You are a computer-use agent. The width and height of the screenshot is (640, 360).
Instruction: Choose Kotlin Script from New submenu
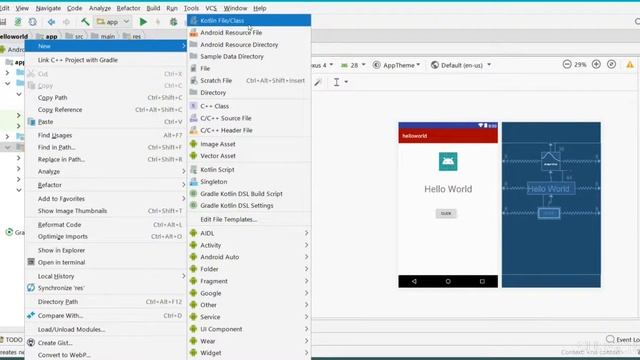[x=249, y=169]
